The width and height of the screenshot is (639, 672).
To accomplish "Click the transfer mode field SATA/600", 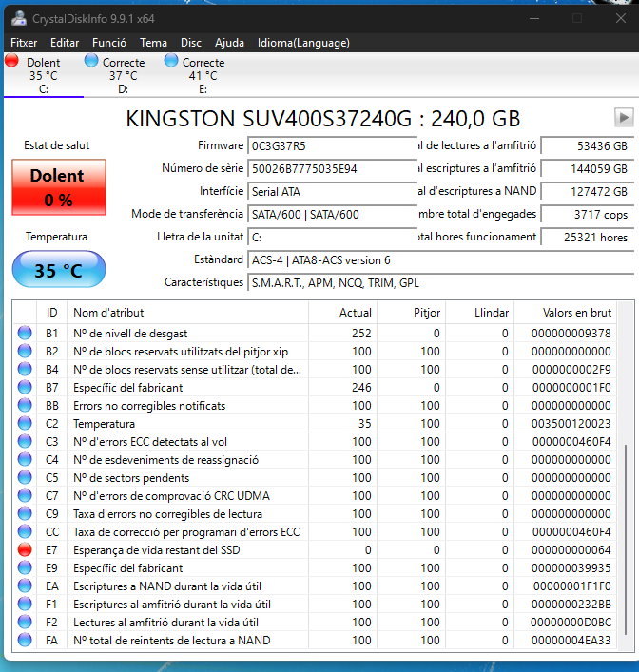I will pos(333,214).
